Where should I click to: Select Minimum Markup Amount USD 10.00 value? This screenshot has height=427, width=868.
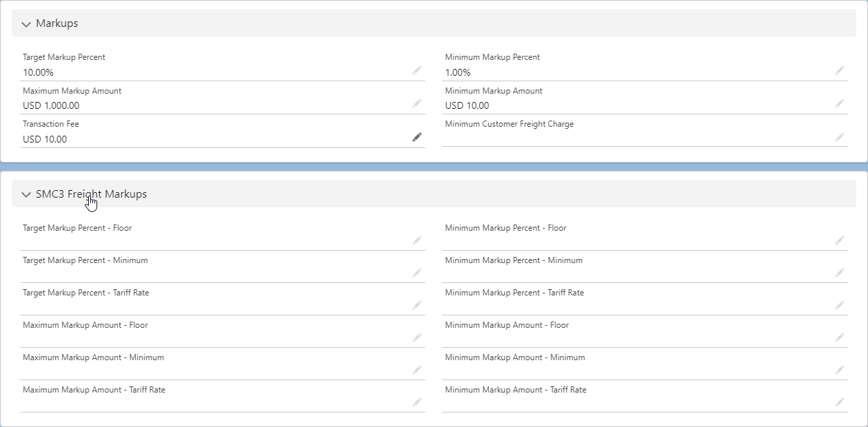(467, 105)
